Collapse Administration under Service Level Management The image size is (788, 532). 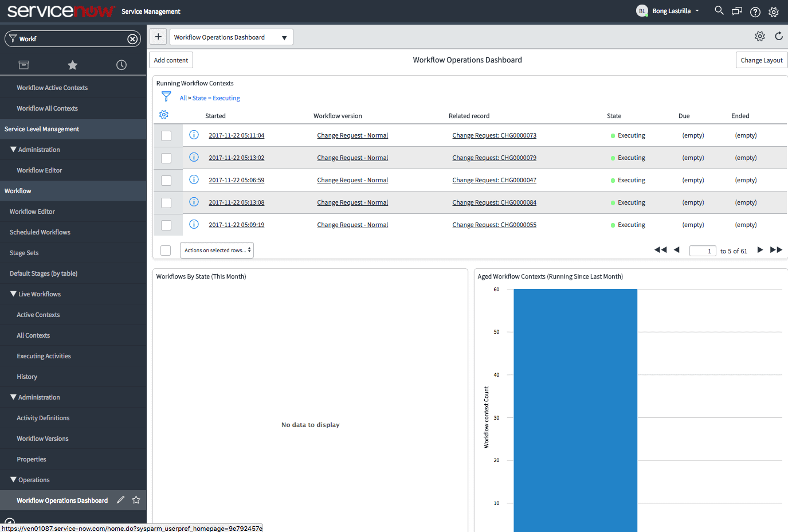point(35,150)
